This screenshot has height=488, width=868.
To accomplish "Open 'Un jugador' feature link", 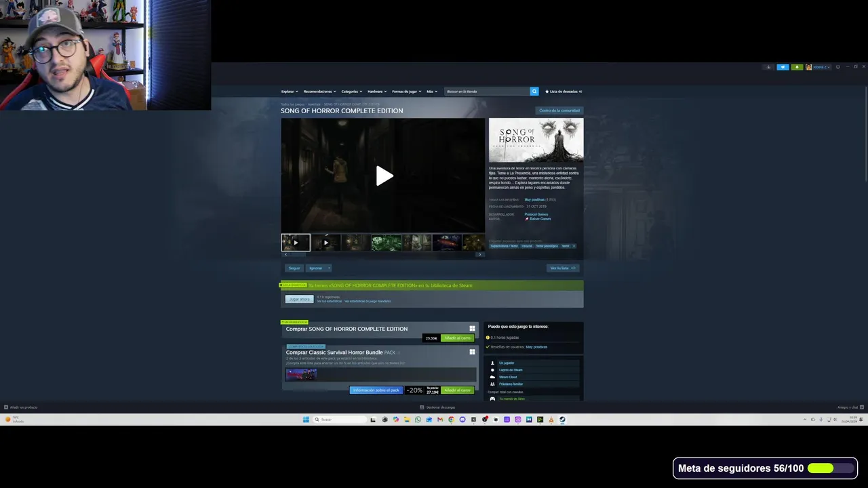I will click(507, 363).
